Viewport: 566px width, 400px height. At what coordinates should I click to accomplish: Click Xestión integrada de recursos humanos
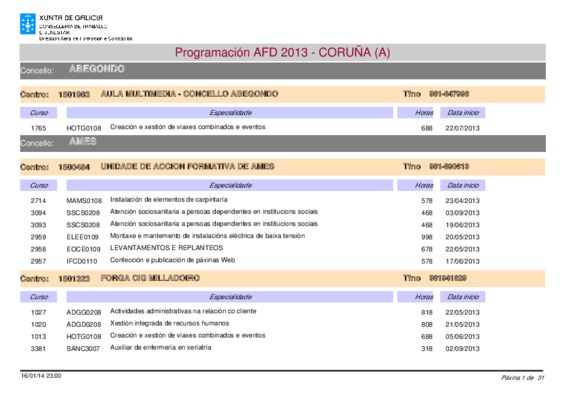(170, 323)
